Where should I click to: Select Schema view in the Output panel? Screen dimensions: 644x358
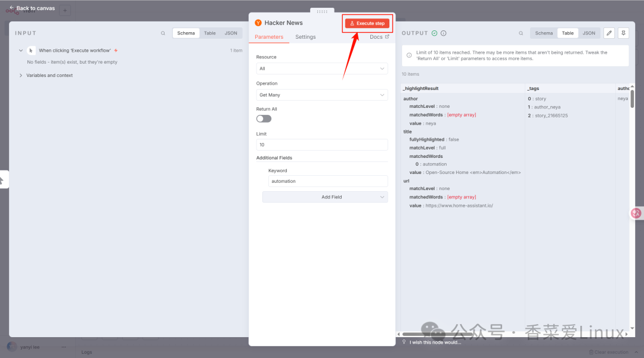544,33
